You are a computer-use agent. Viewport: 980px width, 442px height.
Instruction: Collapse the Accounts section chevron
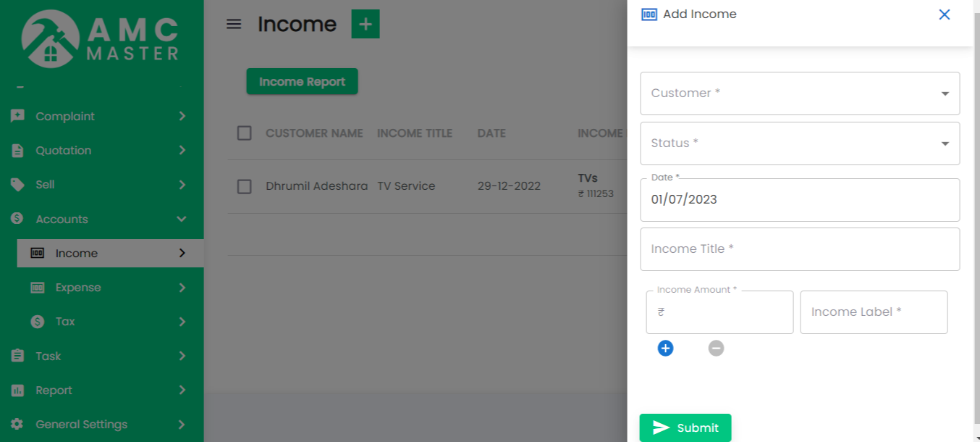pyautogui.click(x=181, y=218)
